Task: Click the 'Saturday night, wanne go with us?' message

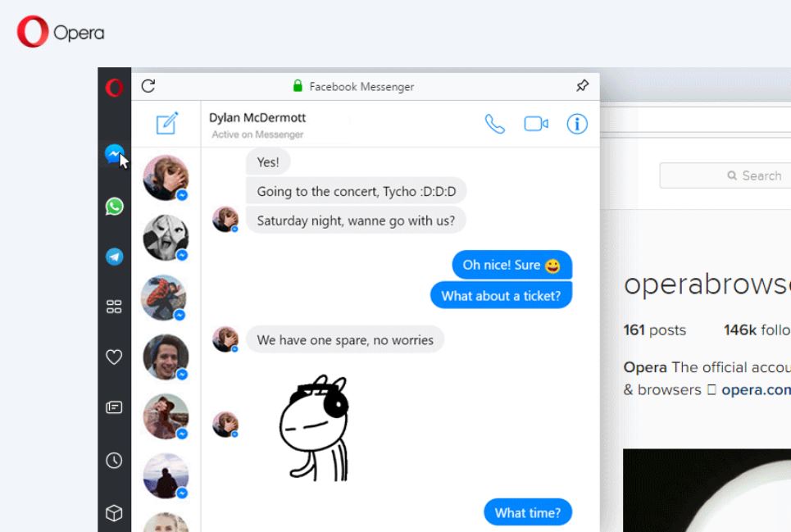Action: pyautogui.click(x=356, y=221)
